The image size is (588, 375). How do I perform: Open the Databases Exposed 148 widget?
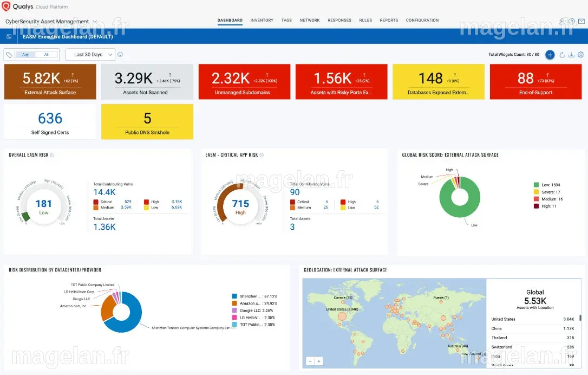(439, 82)
